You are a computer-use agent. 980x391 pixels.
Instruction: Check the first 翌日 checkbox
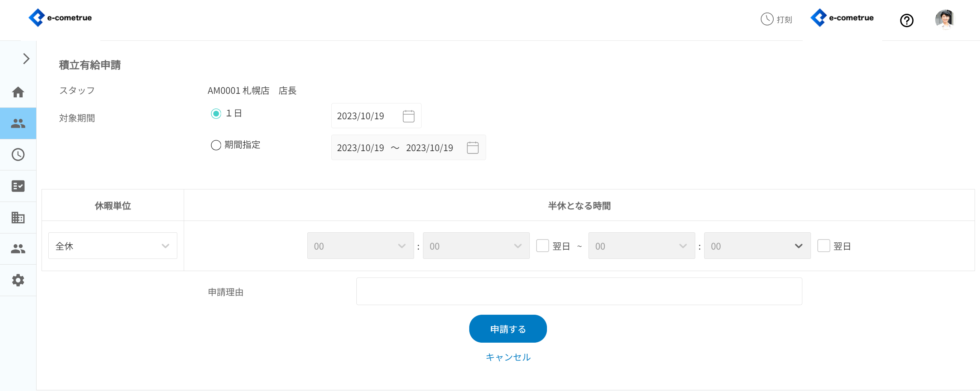(x=542, y=246)
